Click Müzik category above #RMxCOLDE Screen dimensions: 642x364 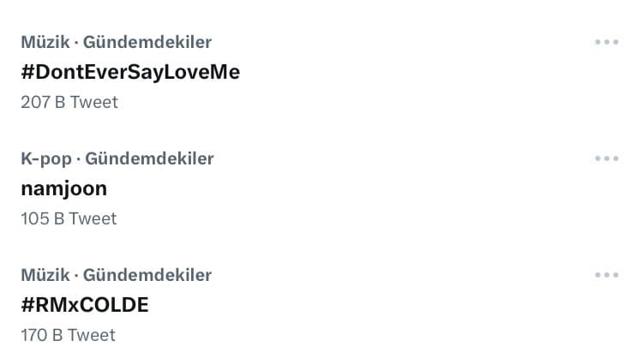[45, 275]
